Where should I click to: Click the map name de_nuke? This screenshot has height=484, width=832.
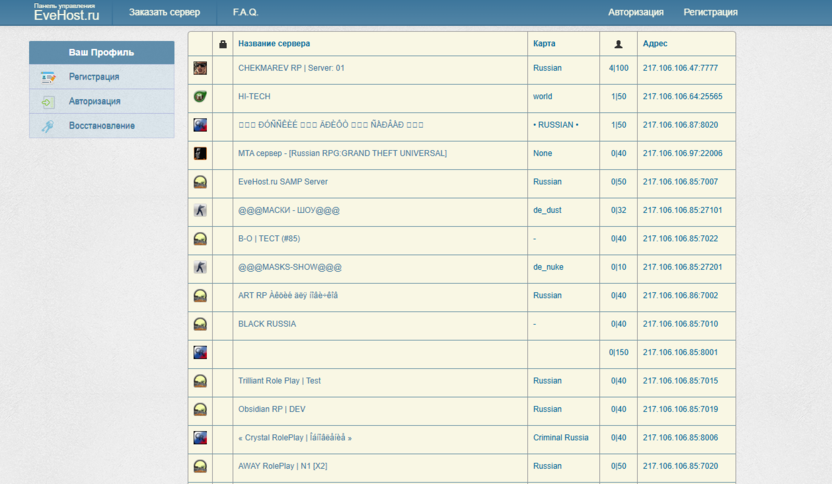[x=548, y=267]
